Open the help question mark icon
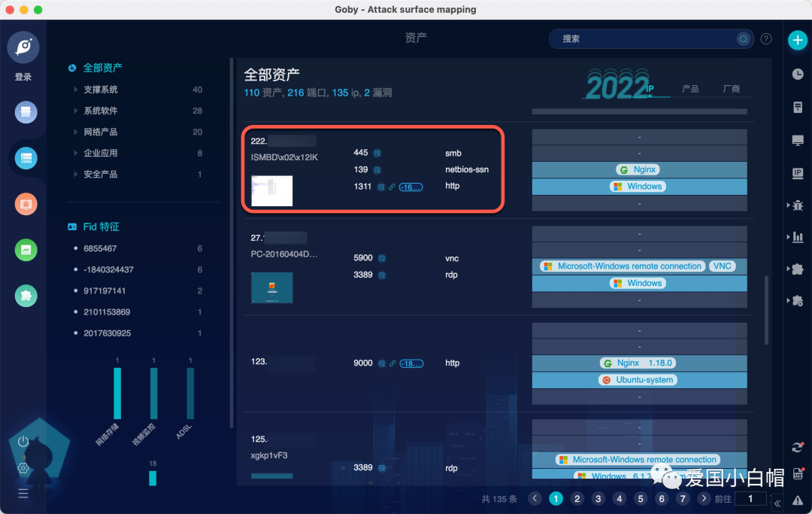The height and width of the screenshot is (514, 812). pos(766,39)
